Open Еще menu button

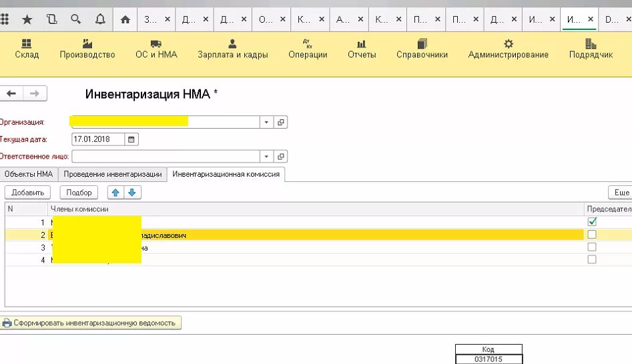(x=621, y=193)
